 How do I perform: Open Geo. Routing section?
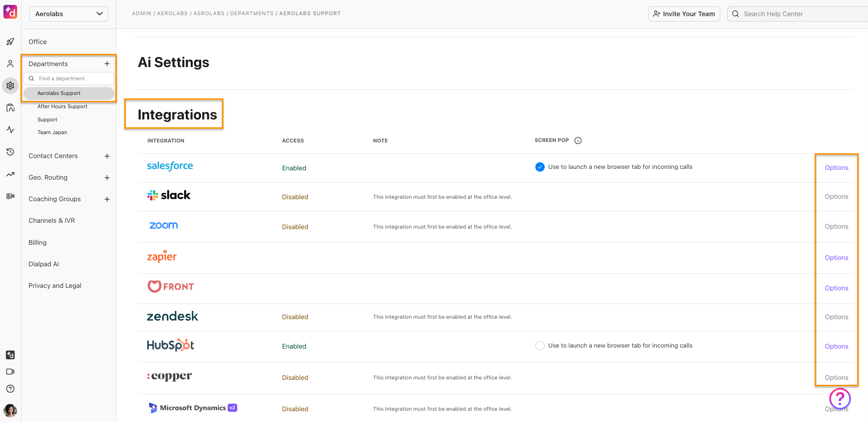tap(48, 178)
